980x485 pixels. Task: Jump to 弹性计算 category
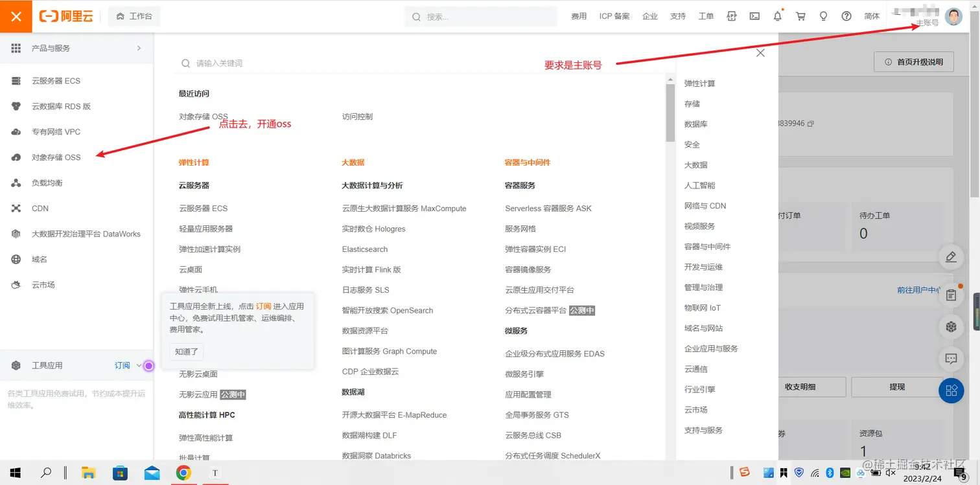pos(700,84)
